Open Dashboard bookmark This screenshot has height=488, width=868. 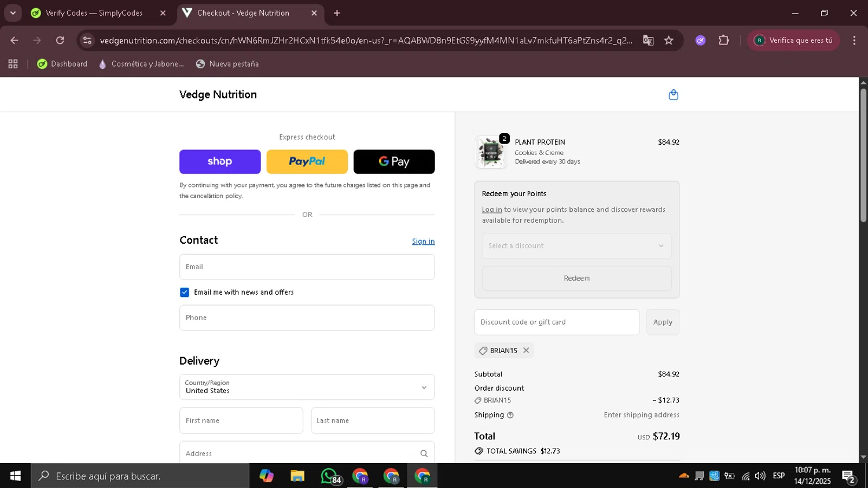coord(62,64)
